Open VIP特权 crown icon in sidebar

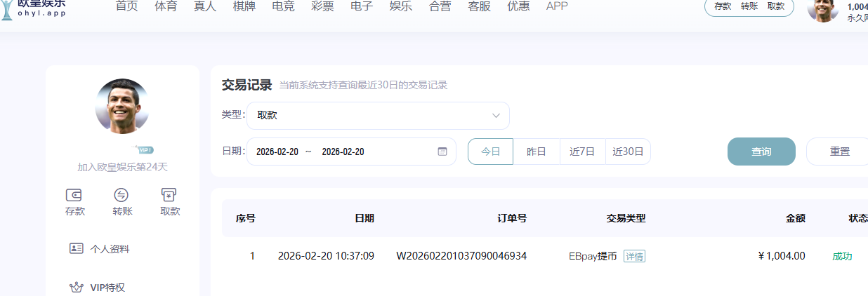pyautogui.click(x=77, y=287)
